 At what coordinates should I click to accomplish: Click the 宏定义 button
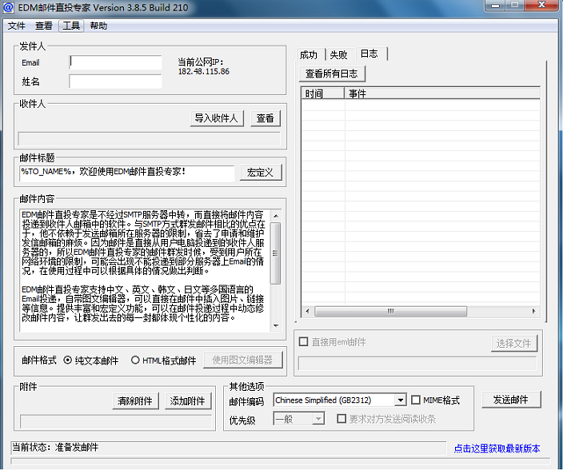click(x=260, y=173)
